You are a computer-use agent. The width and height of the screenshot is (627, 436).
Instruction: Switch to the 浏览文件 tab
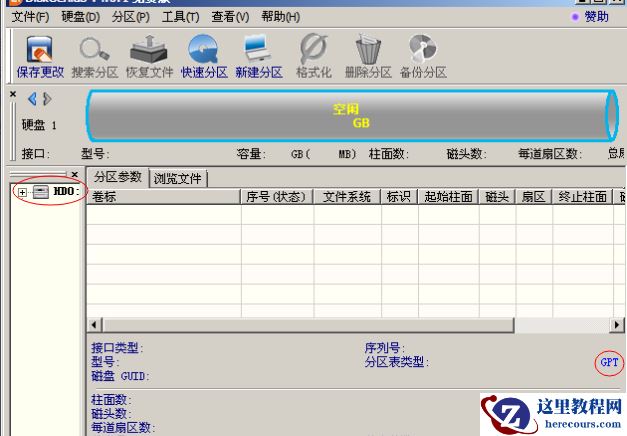pyautogui.click(x=178, y=178)
